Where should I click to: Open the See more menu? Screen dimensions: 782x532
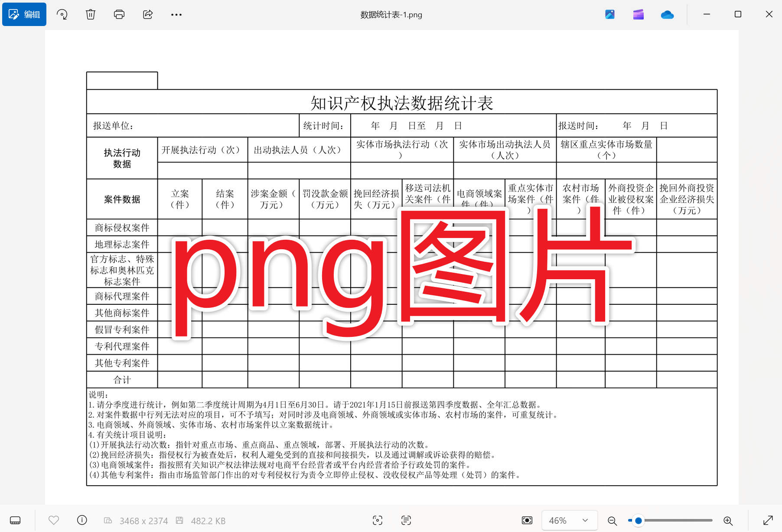pyautogui.click(x=176, y=14)
